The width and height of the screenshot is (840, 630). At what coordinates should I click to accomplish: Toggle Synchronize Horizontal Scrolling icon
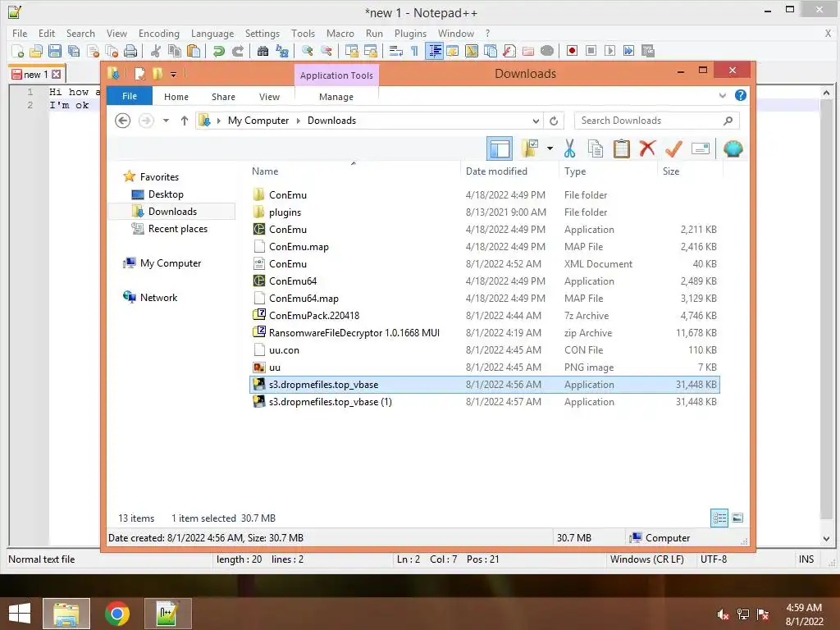coord(370,51)
